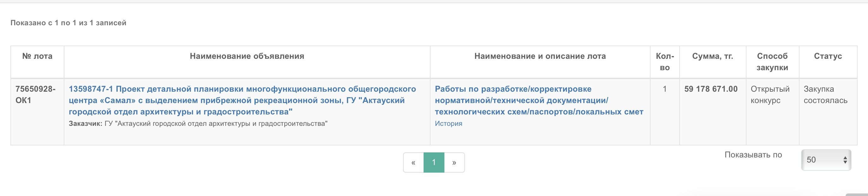Viewport: 868px width, 196px height.
Task: Click the Открытый конкурс cell
Action: pyautogui.click(x=770, y=95)
